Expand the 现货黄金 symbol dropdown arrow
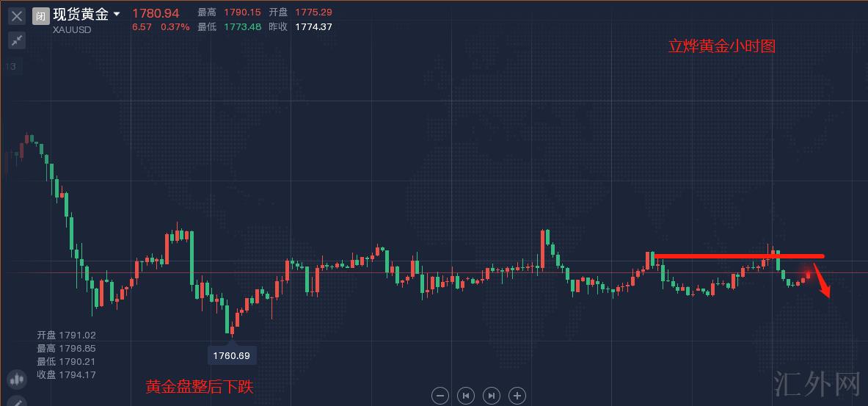868x406 pixels. click(117, 14)
